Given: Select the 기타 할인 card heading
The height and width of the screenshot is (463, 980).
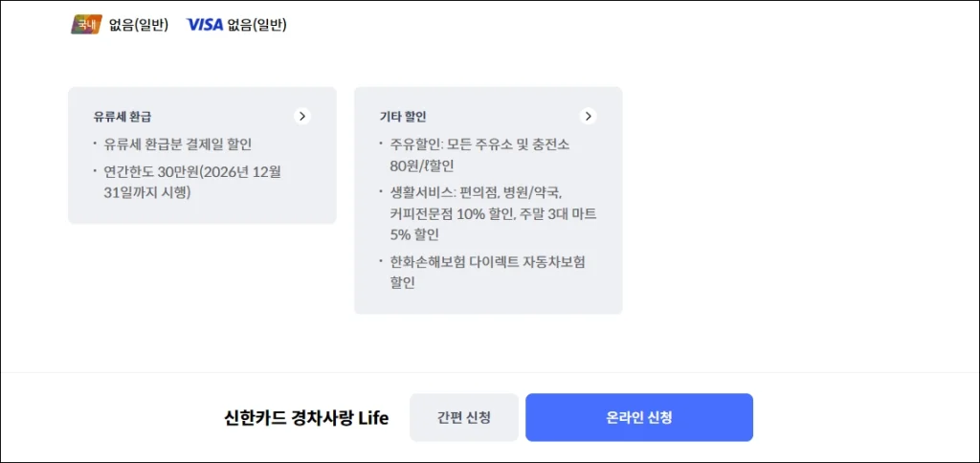Looking at the screenshot, I should (403, 117).
